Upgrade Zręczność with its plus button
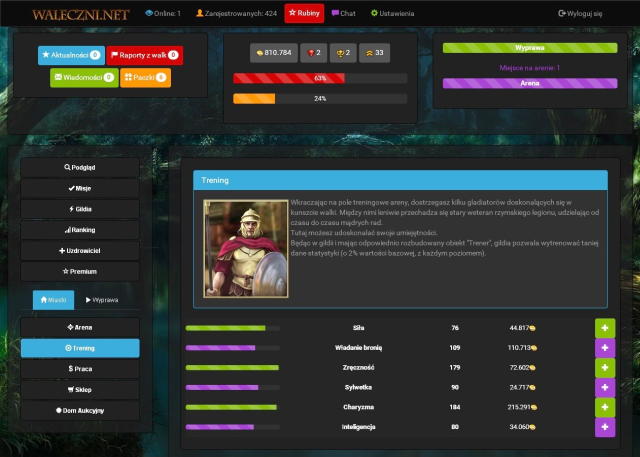 604,368
